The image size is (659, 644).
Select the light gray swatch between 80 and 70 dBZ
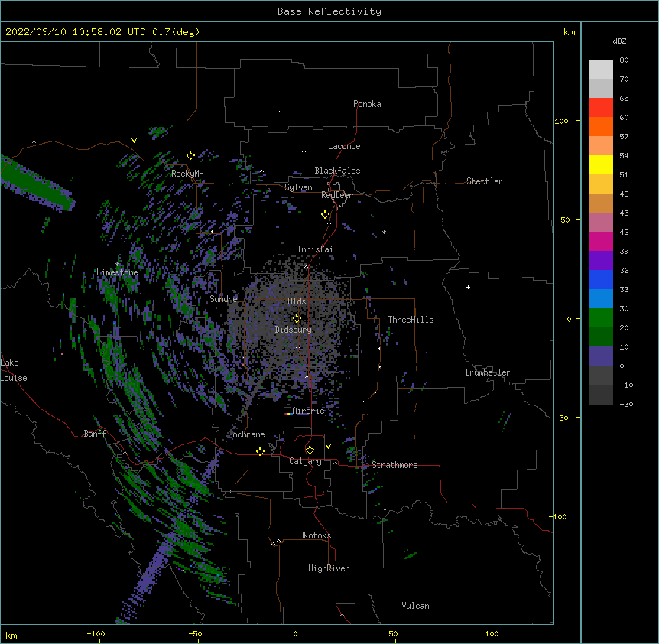[601, 70]
